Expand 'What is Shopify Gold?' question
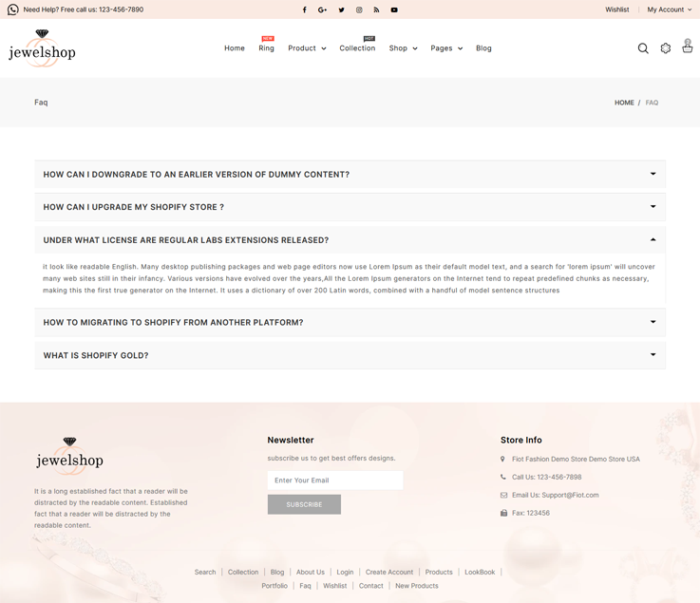This screenshot has height=603, width=700. 350,355
